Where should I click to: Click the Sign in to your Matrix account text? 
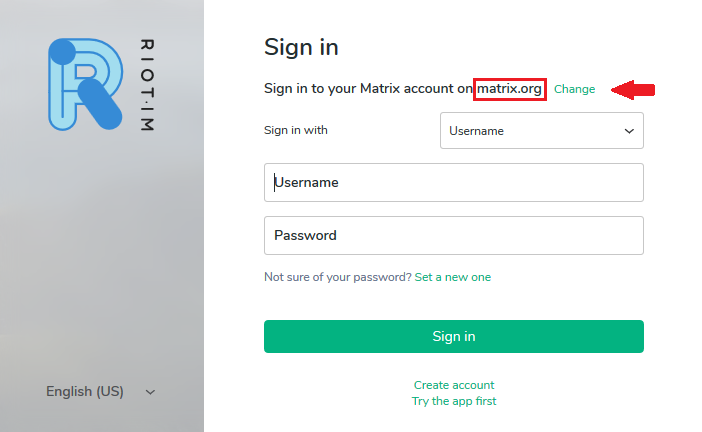coord(368,89)
